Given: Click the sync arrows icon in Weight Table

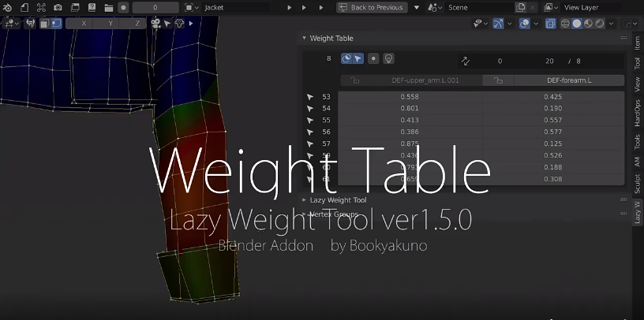Looking at the screenshot, I should [x=466, y=61].
